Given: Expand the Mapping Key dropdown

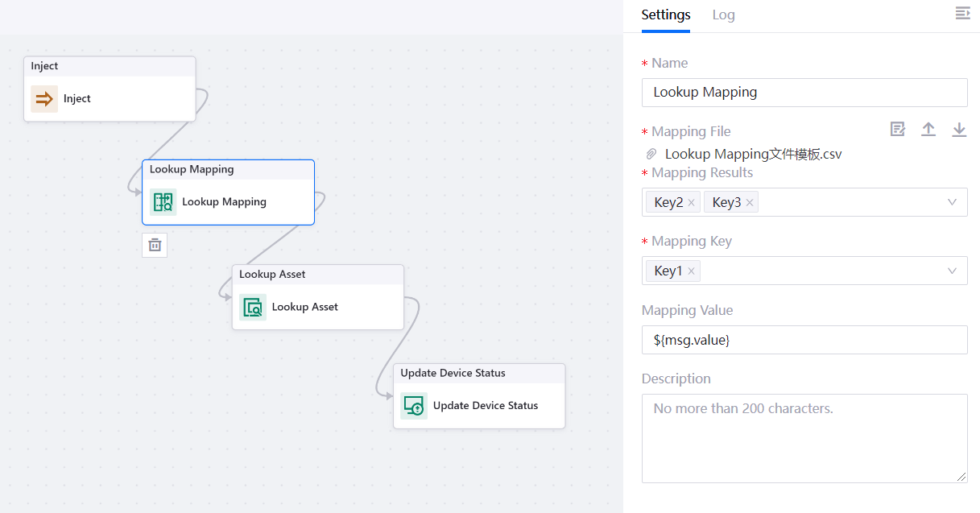Looking at the screenshot, I should click(952, 271).
